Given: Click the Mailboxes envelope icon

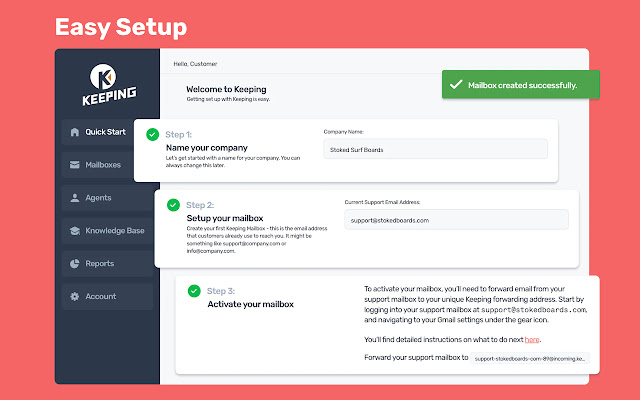Looking at the screenshot, I should tap(75, 165).
